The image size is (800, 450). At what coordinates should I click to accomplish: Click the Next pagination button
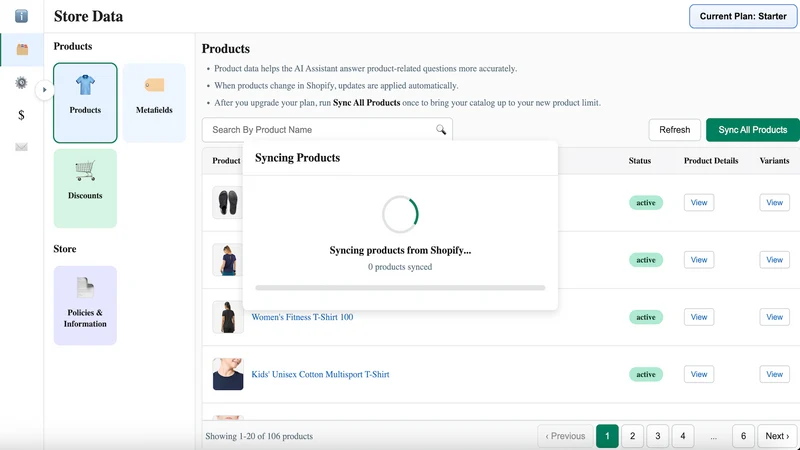[777, 436]
